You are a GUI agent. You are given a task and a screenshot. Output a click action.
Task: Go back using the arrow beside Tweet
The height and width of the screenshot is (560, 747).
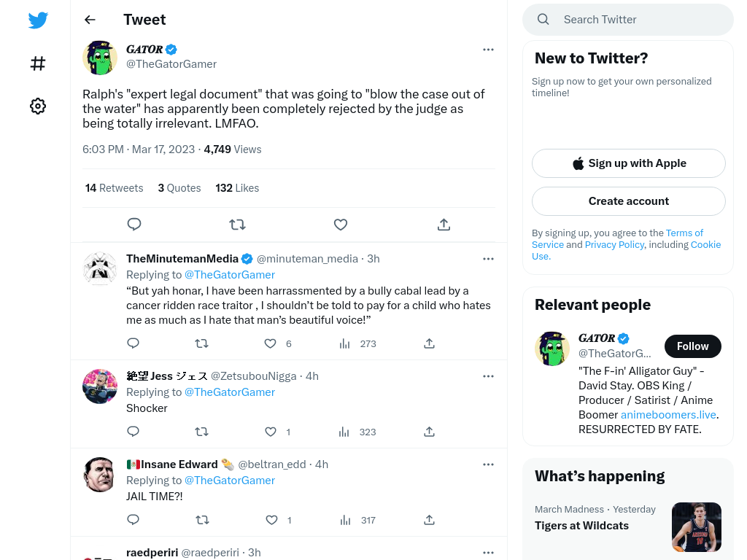[90, 20]
